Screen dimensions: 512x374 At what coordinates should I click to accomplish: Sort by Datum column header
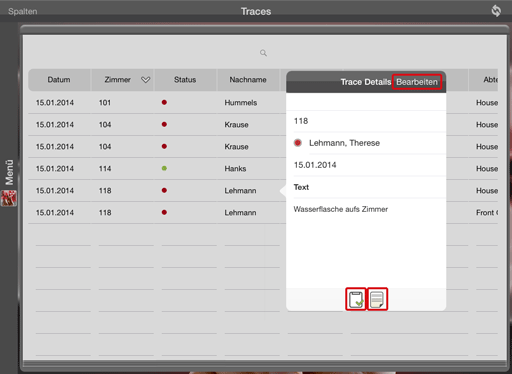coord(59,80)
